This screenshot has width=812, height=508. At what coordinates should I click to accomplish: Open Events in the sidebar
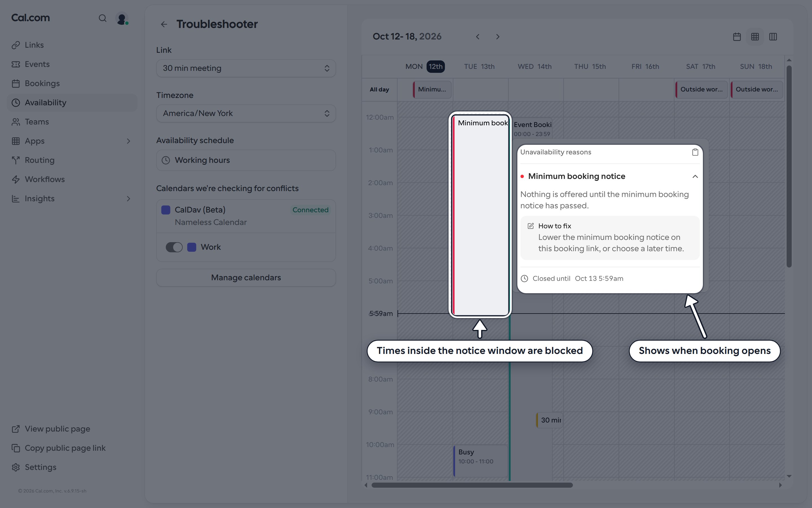[x=72, y=64]
